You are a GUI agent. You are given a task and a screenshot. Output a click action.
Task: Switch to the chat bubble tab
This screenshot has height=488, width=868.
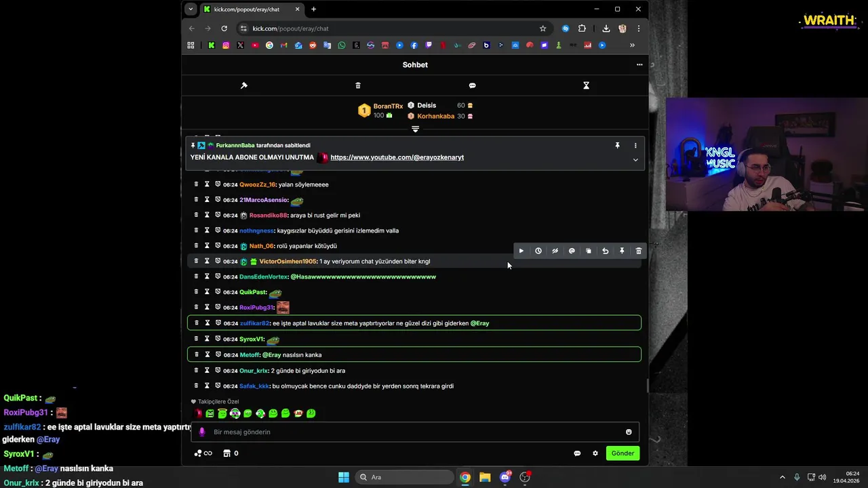coord(472,85)
